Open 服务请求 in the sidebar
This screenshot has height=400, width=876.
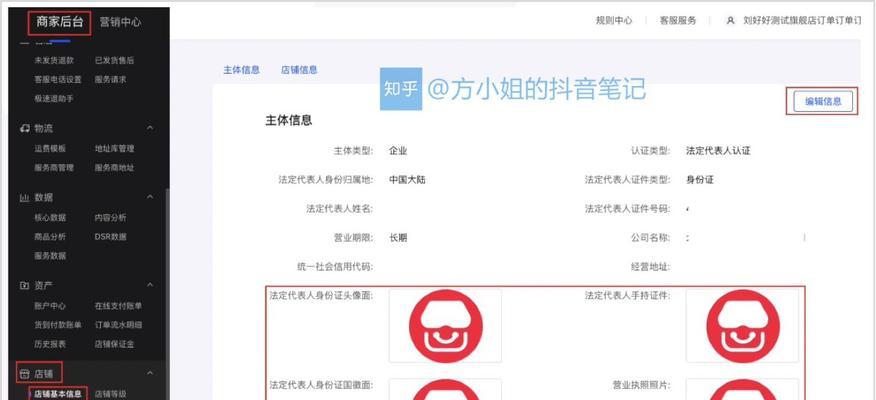click(x=110, y=79)
